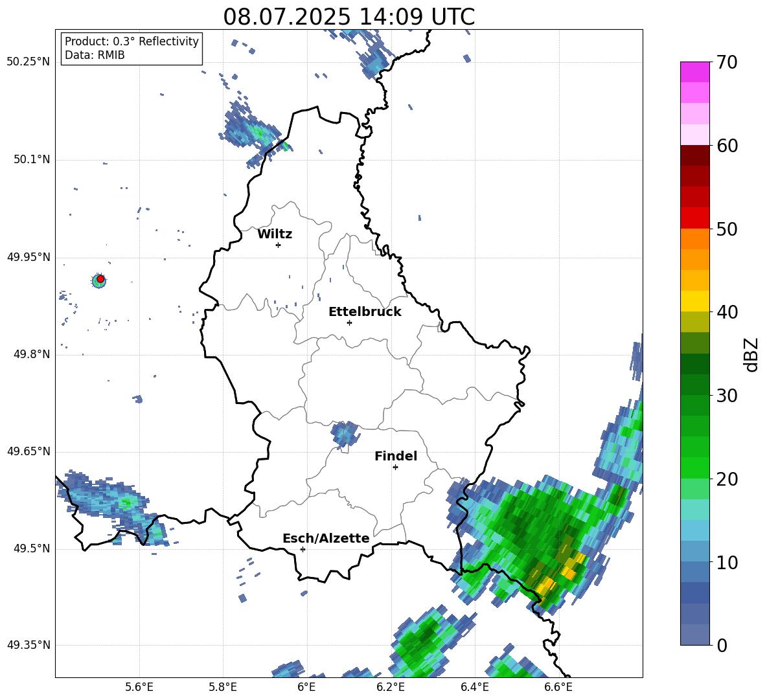Click the 50.25°N latitude label
Screen dimensions: 767x700
pyautogui.click(x=29, y=62)
